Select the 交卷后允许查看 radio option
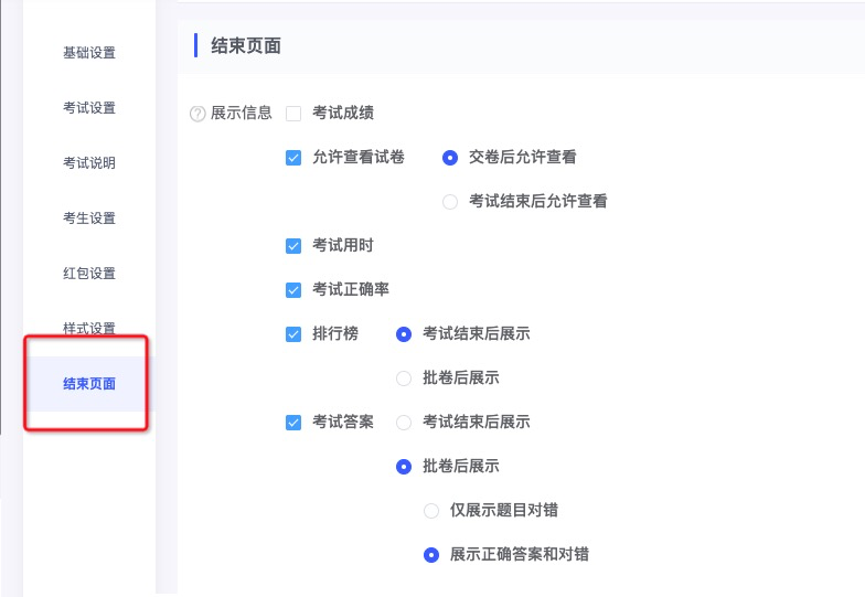Image resolution: width=866 pixels, height=597 pixels. 450,158
